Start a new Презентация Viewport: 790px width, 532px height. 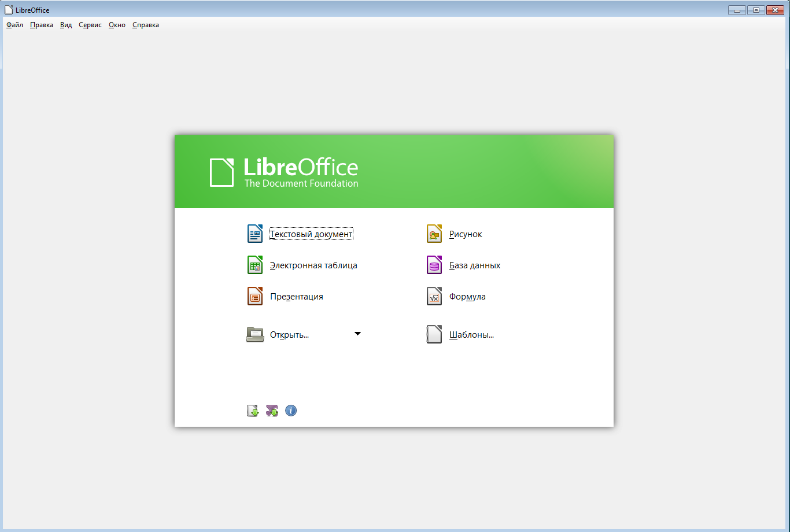point(285,297)
